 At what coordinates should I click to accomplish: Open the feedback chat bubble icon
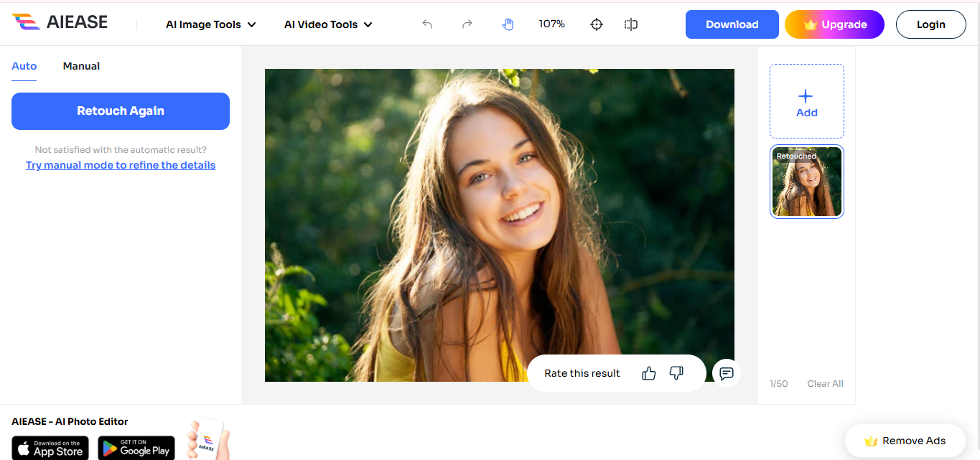pyautogui.click(x=726, y=372)
